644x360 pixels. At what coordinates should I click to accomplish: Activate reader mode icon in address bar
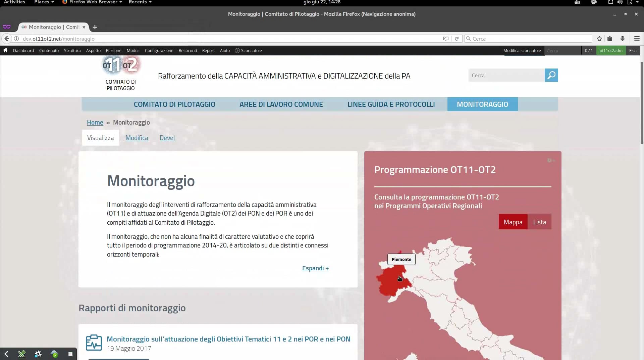(x=445, y=39)
